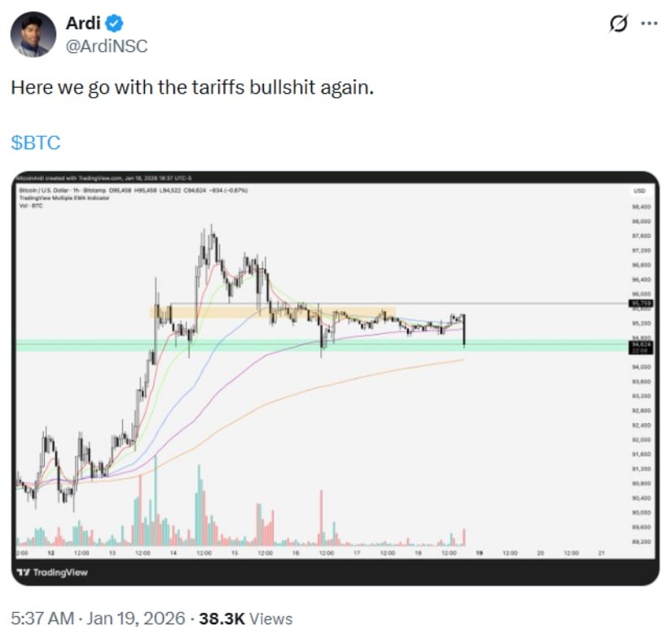This screenshot has height=639, width=672.
Task: Click the current price 94,624 label
Action: click(639, 346)
